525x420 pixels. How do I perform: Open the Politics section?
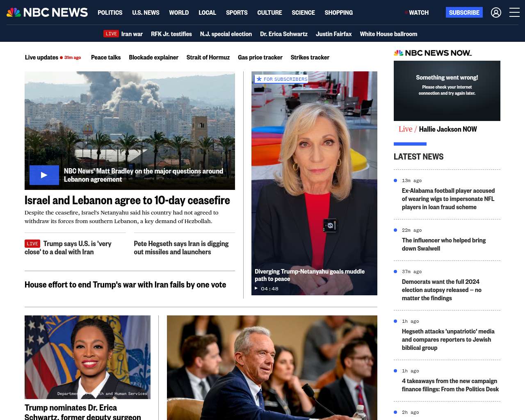110,13
